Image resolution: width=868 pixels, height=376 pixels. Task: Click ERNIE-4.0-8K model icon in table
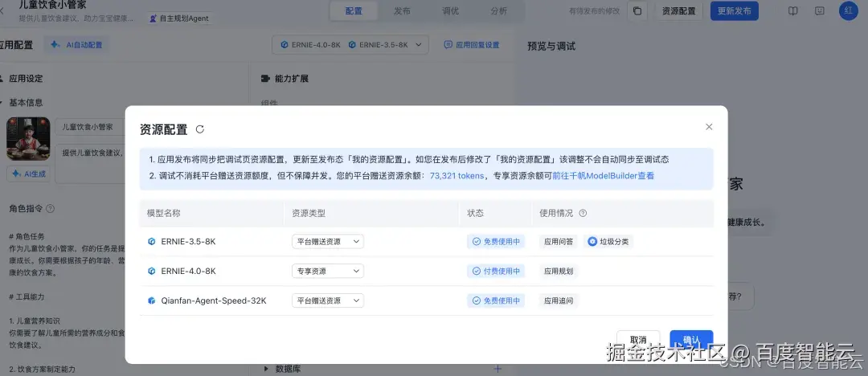pyautogui.click(x=152, y=271)
